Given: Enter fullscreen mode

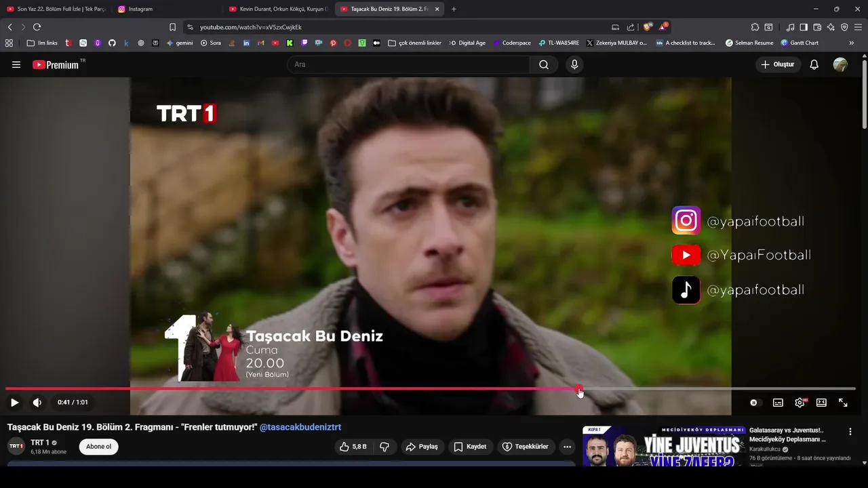Looking at the screenshot, I should click(x=843, y=403).
